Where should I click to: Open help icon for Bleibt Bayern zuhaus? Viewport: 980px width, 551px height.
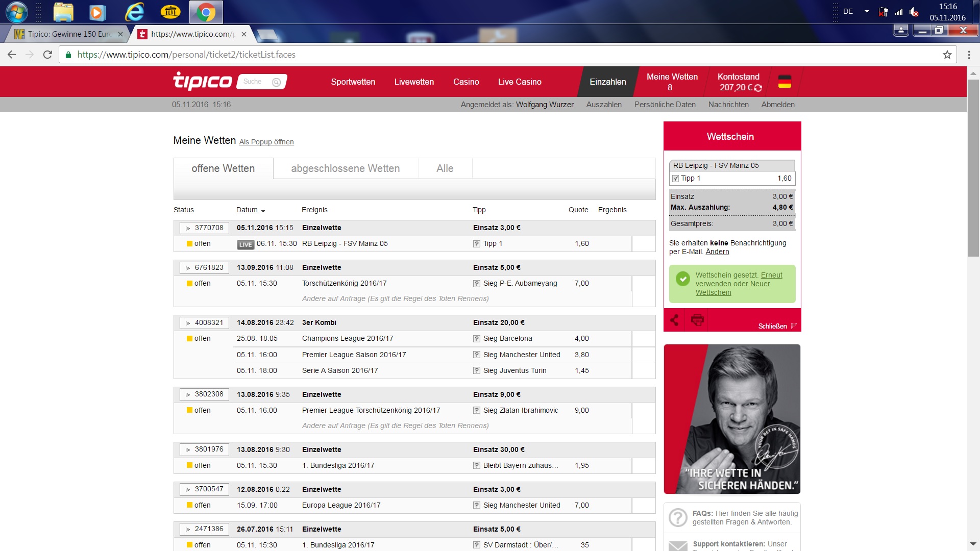(x=476, y=466)
